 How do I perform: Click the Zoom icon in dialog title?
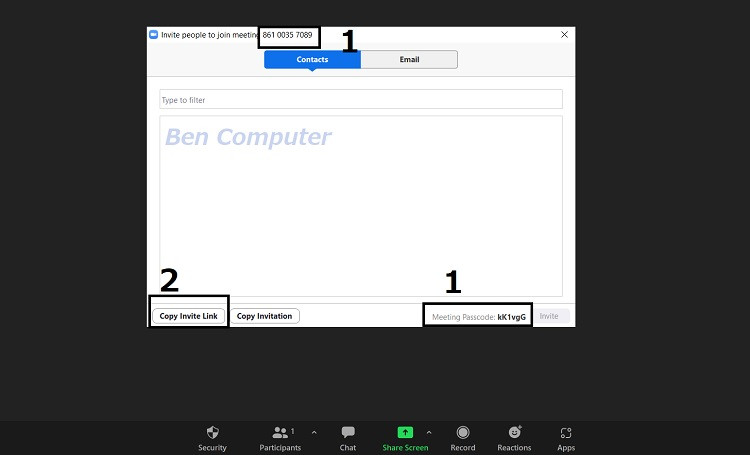tap(154, 35)
